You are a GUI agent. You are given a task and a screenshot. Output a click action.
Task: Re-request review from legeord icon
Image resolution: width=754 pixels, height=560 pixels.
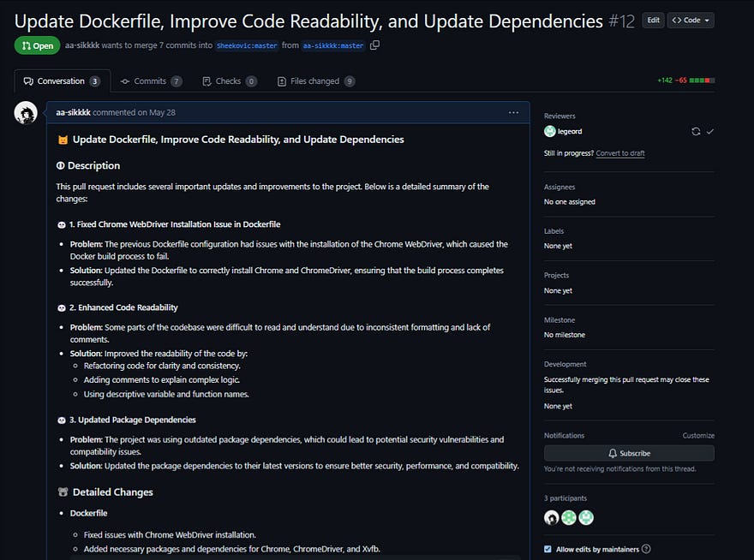tap(696, 131)
